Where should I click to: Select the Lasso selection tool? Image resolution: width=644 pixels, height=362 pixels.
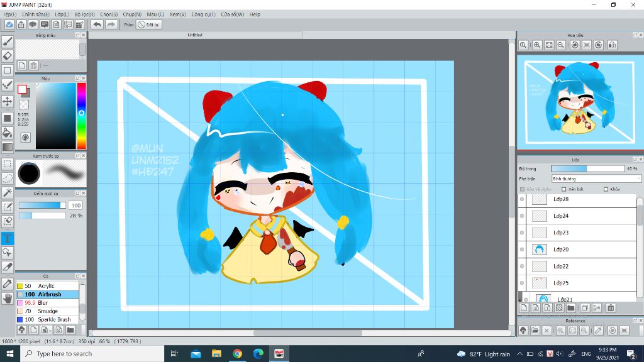(8, 178)
